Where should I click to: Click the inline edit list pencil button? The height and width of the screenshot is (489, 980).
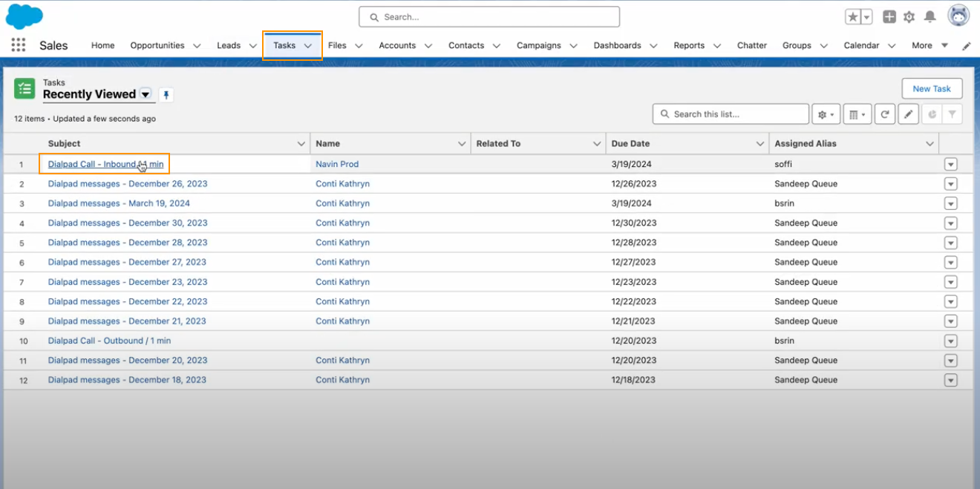click(x=908, y=114)
